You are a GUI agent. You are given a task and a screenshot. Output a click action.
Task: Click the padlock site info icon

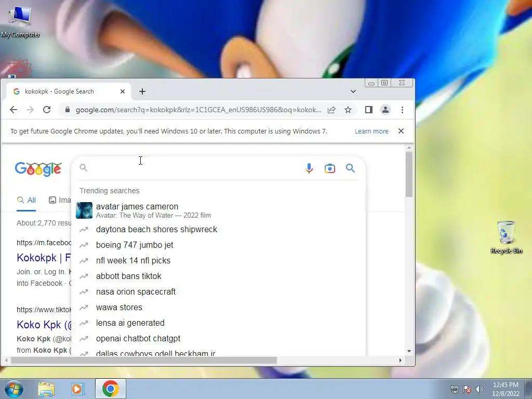68,110
